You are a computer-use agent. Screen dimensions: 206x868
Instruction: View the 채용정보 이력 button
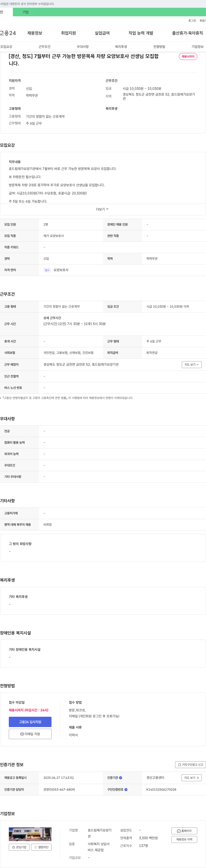184,839
